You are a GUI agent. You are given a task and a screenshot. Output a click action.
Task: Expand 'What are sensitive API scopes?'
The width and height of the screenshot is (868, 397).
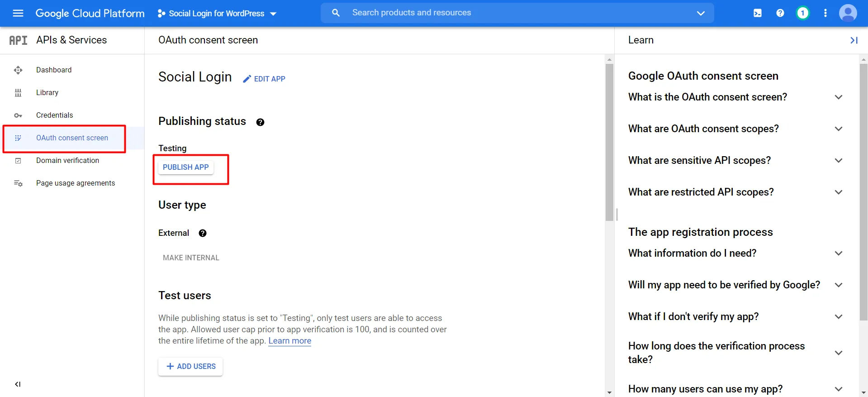click(x=839, y=161)
